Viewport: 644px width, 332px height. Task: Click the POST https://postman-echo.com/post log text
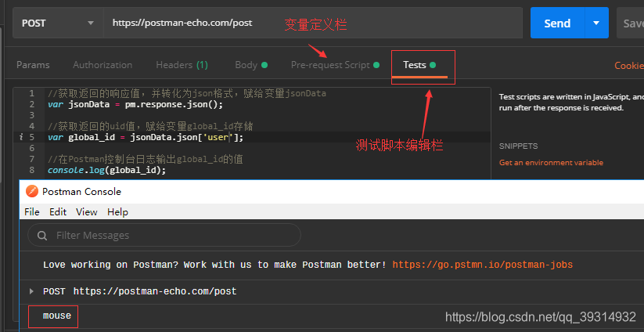[139, 292]
